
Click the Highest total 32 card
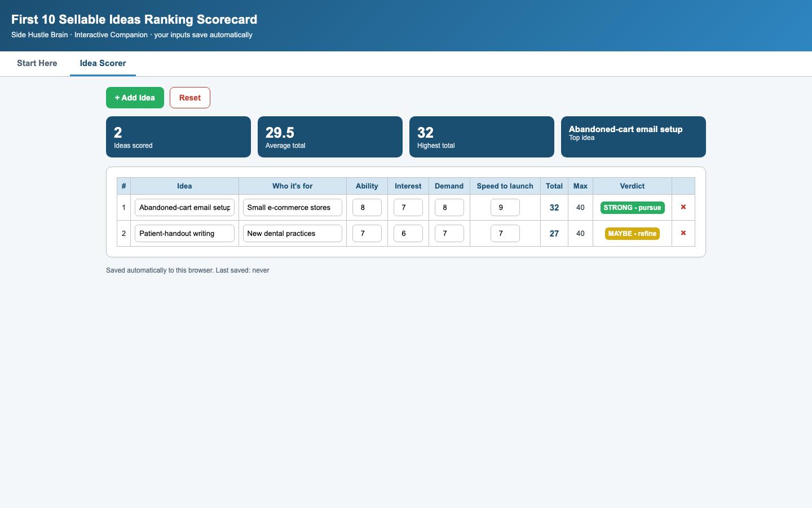click(x=482, y=137)
